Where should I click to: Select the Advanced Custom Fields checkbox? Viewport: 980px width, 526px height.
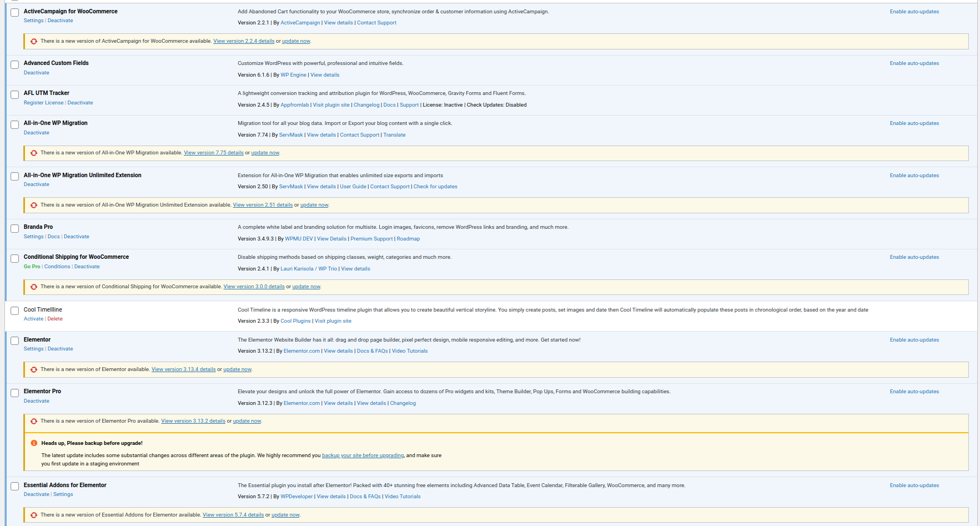(x=15, y=65)
